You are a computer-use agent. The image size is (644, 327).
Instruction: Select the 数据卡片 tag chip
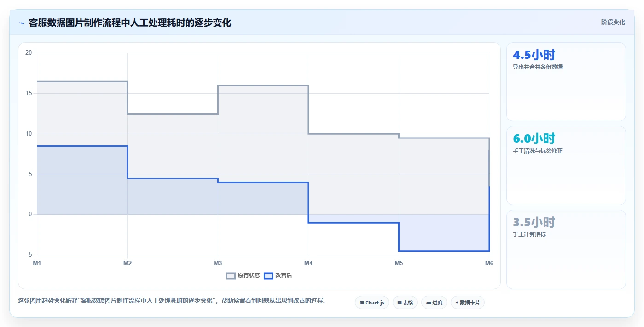tap(468, 303)
